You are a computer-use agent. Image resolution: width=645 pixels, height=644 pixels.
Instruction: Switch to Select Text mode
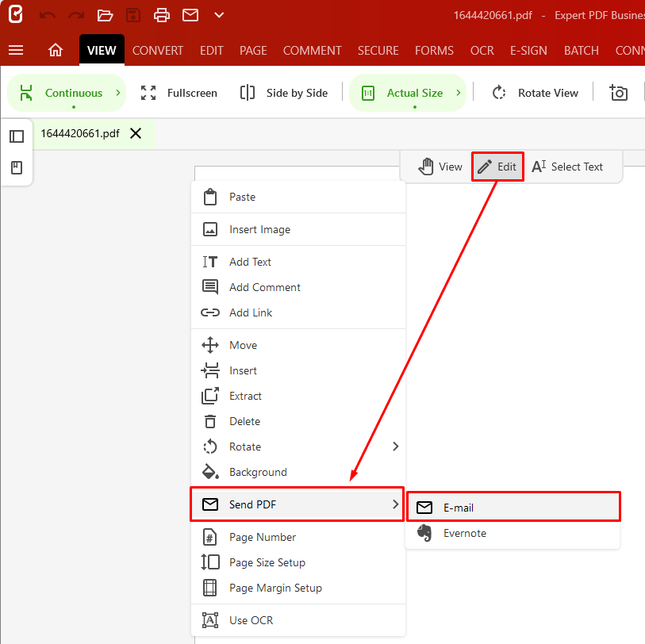tap(567, 167)
